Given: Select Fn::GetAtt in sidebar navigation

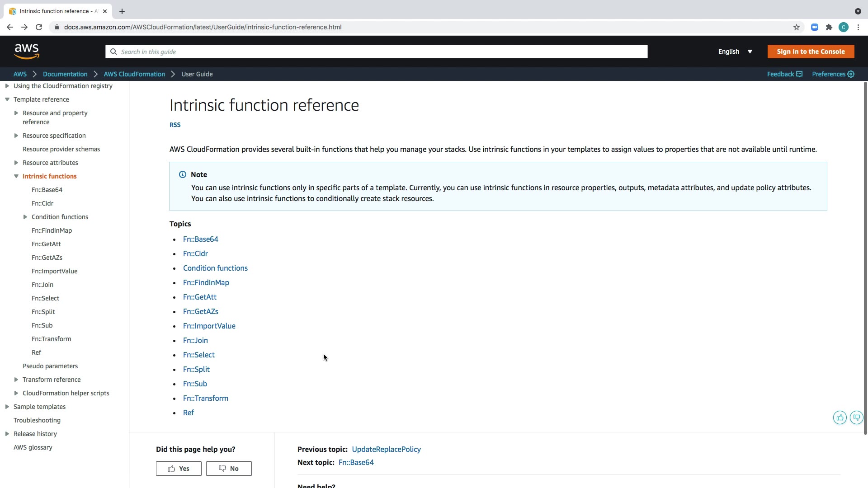Looking at the screenshot, I should [46, 244].
